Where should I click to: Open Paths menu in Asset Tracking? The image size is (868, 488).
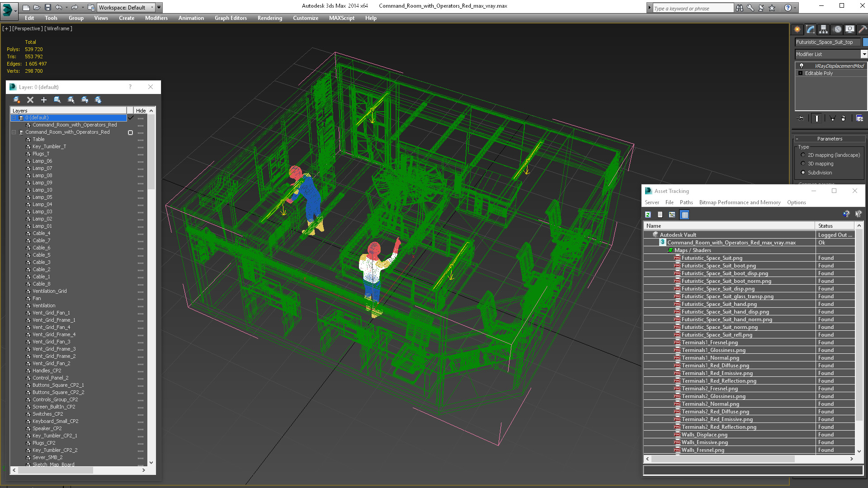click(686, 202)
